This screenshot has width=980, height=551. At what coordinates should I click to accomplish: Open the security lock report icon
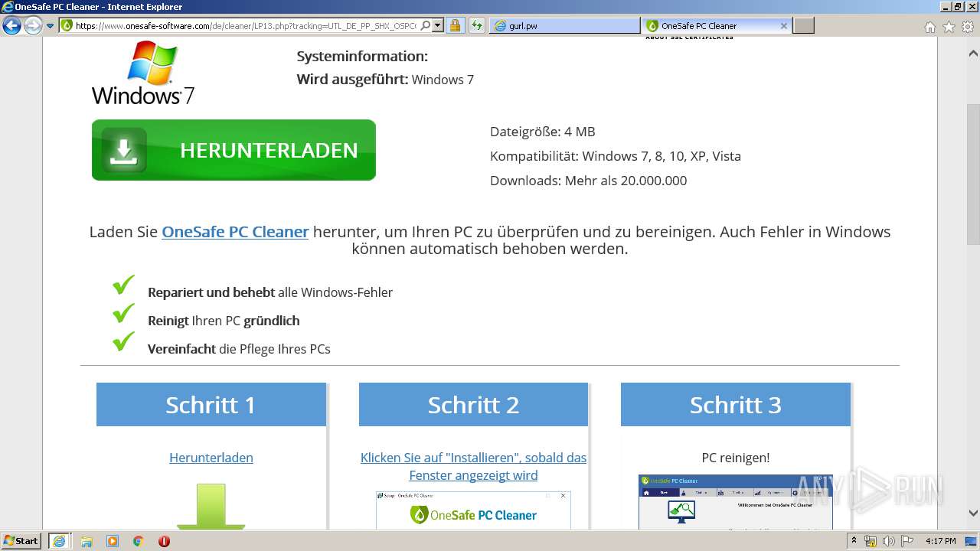tap(456, 25)
